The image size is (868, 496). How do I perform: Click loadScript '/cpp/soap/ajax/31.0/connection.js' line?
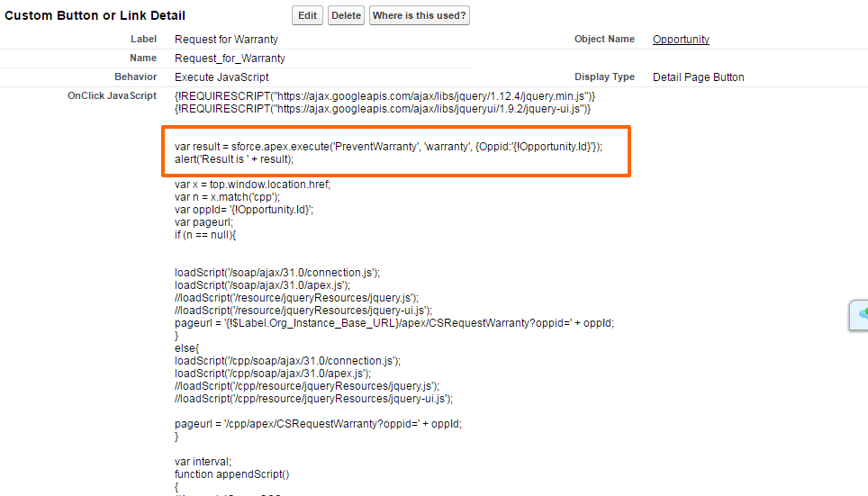tap(287, 360)
